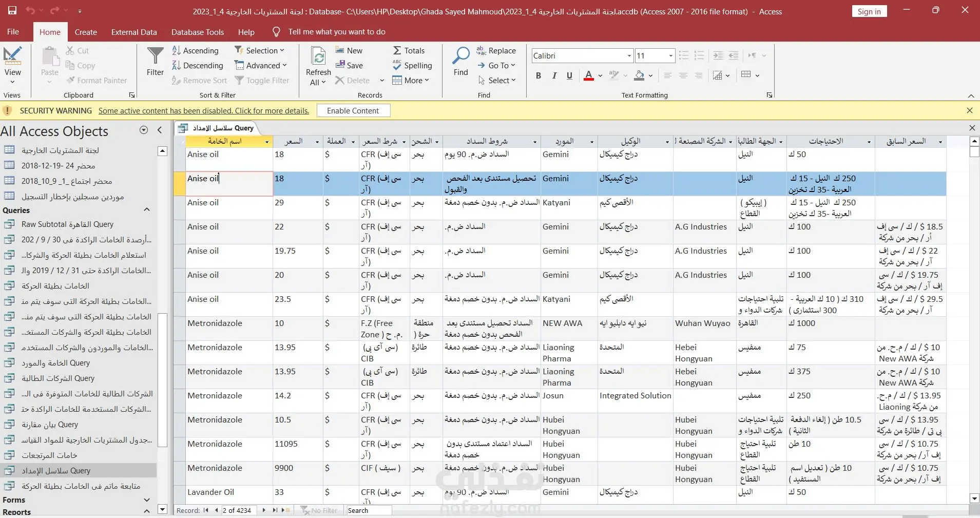Click the Paste clipboard icon
The height and width of the screenshot is (518, 980).
pos(50,55)
